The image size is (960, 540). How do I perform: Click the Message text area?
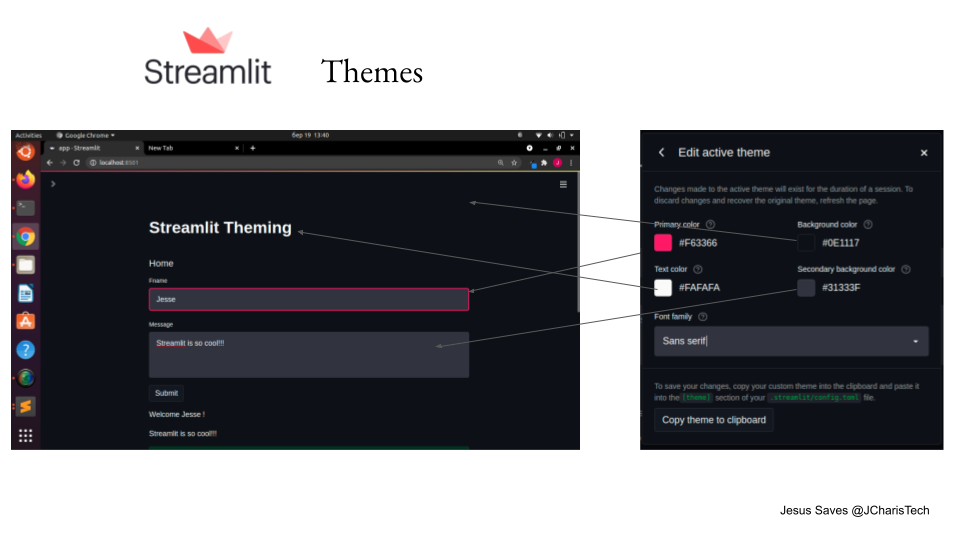click(x=309, y=354)
